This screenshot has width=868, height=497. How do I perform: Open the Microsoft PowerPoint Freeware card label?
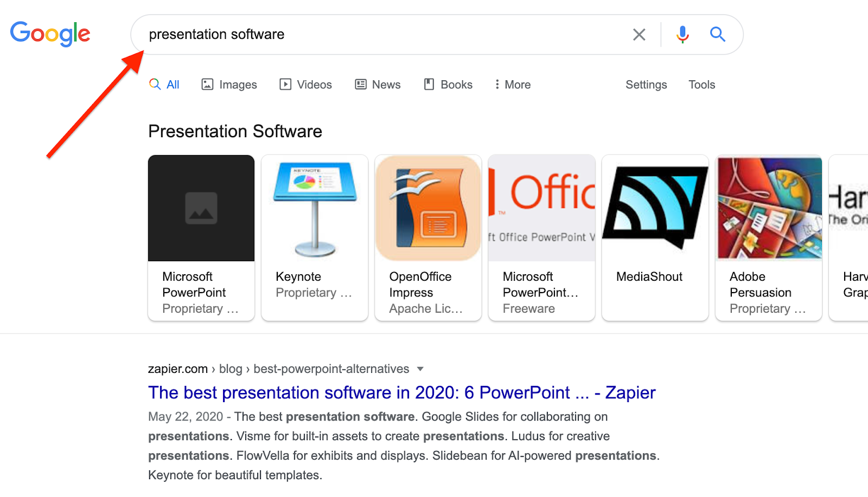[x=540, y=285]
